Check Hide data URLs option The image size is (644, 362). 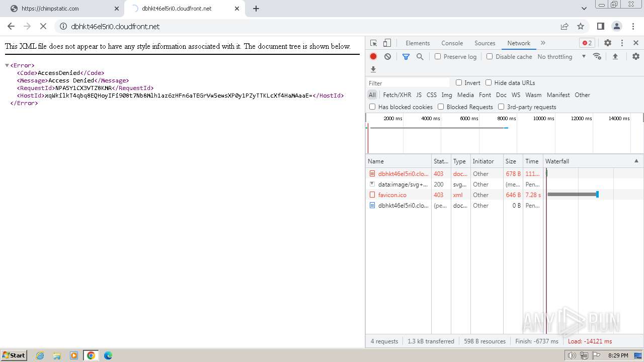tap(489, 82)
